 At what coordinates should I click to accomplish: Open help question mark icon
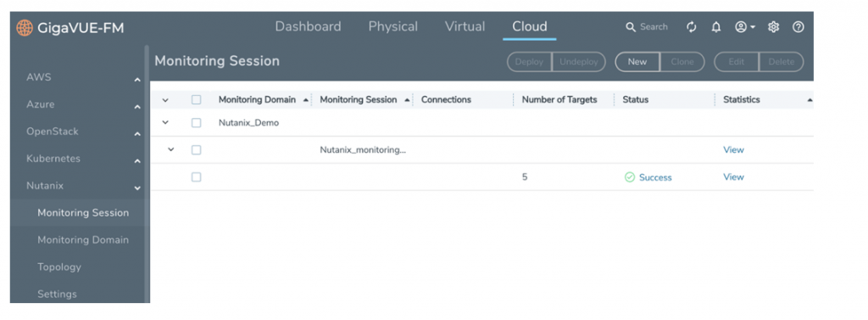798,27
